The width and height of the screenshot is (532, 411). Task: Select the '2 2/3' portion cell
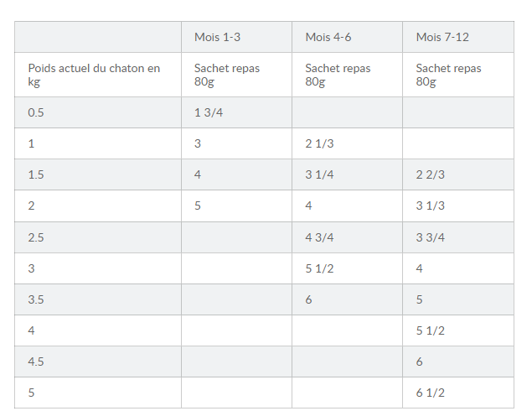coord(430,174)
